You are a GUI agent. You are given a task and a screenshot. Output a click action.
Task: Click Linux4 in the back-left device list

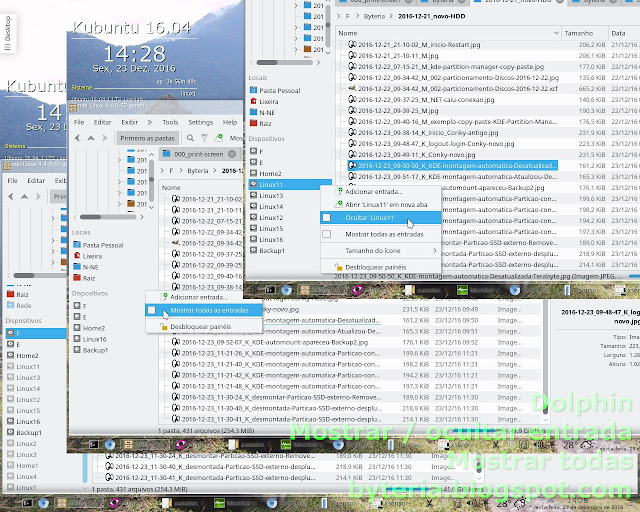click(x=26, y=476)
